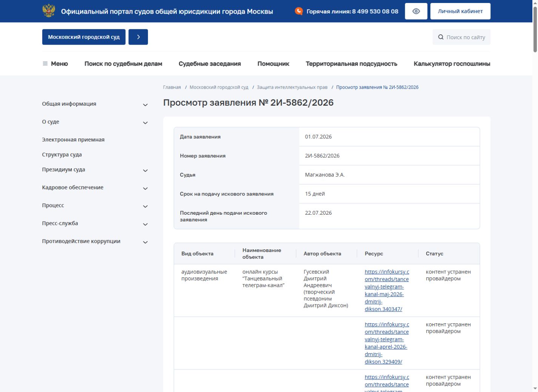Open the aprel-2026 infokursy resource link
This screenshot has width=538, height=392.
coord(387,343)
